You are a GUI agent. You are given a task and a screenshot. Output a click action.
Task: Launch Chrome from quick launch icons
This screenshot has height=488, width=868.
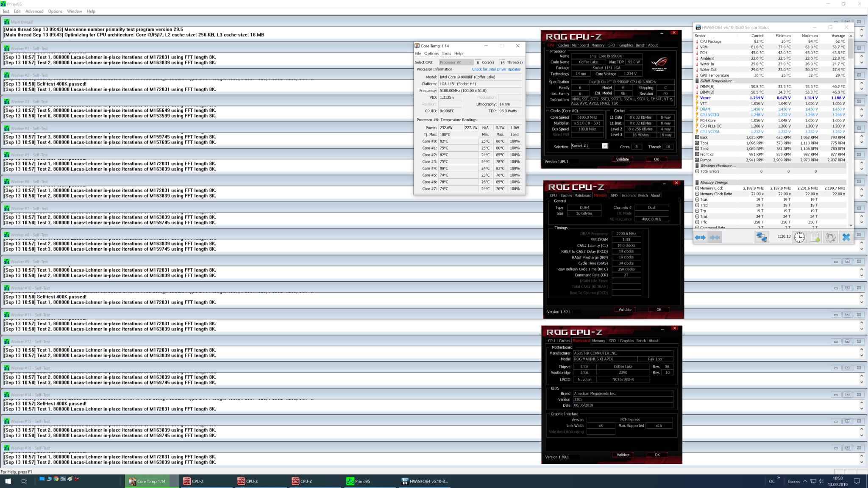56,479
